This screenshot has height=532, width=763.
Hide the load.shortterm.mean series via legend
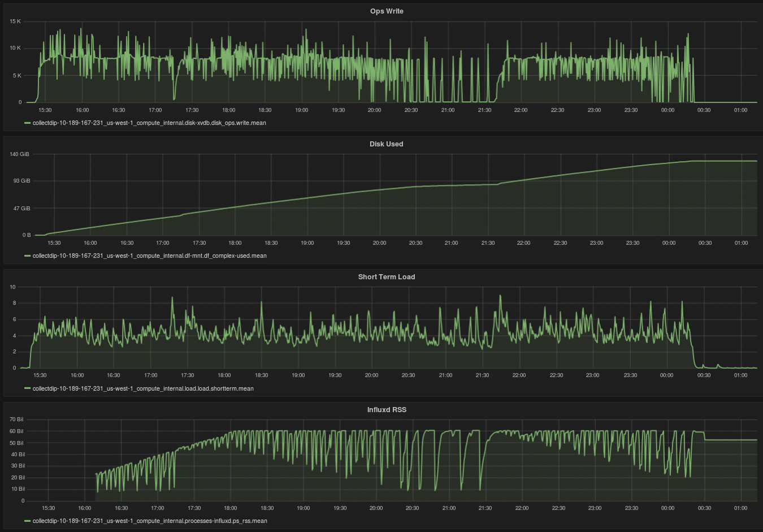coord(143,388)
